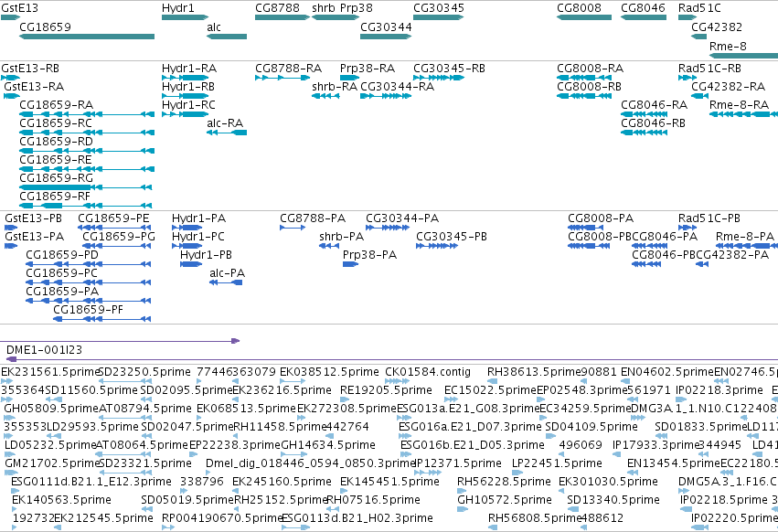The image size is (778, 532).
Task: Open the CG18659-PF protein label
Action: point(89,310)
